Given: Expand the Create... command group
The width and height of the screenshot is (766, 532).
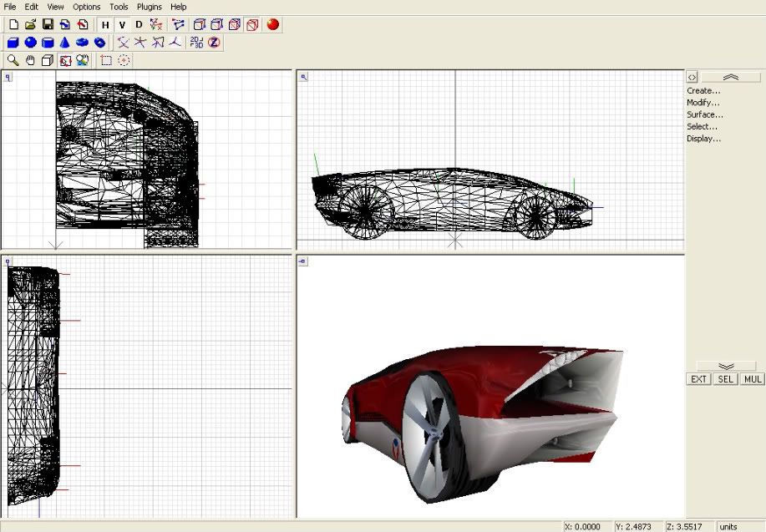Looking at the screenshot, I should [702, 90].
